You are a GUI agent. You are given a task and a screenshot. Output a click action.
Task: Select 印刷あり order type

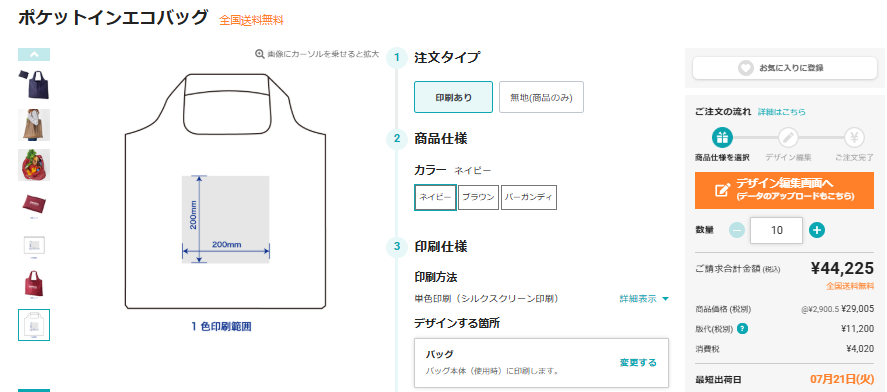[x=453, y=97]
